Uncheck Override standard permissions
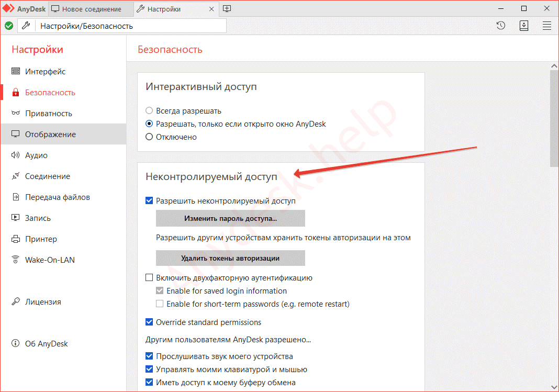The width and height of the screenshot is (559, 392). pos(149,322)
